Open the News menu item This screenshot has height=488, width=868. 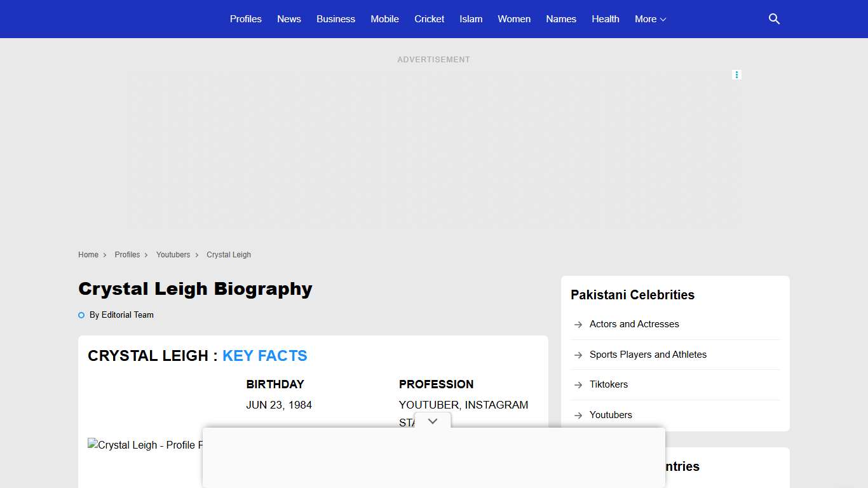[x=289, y=19]
